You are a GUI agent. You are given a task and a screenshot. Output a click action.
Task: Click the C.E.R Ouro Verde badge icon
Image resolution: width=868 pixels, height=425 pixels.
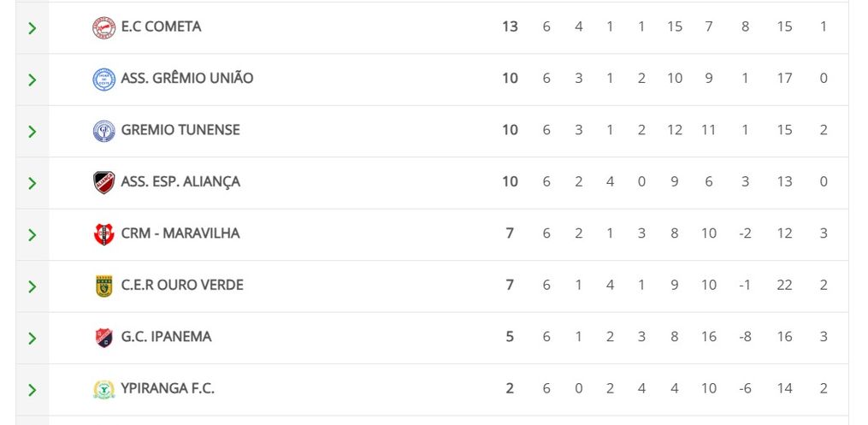click(103, 286)
